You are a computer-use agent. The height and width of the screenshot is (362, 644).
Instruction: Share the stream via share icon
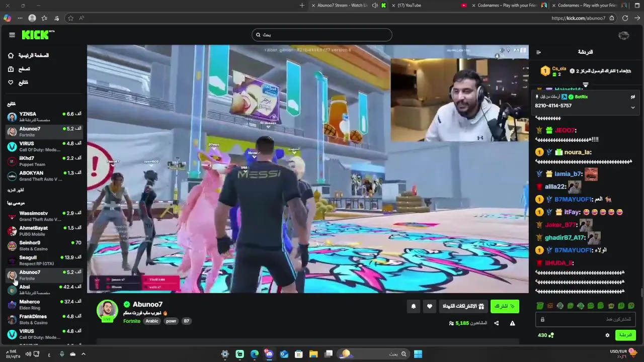coord(496,323)
